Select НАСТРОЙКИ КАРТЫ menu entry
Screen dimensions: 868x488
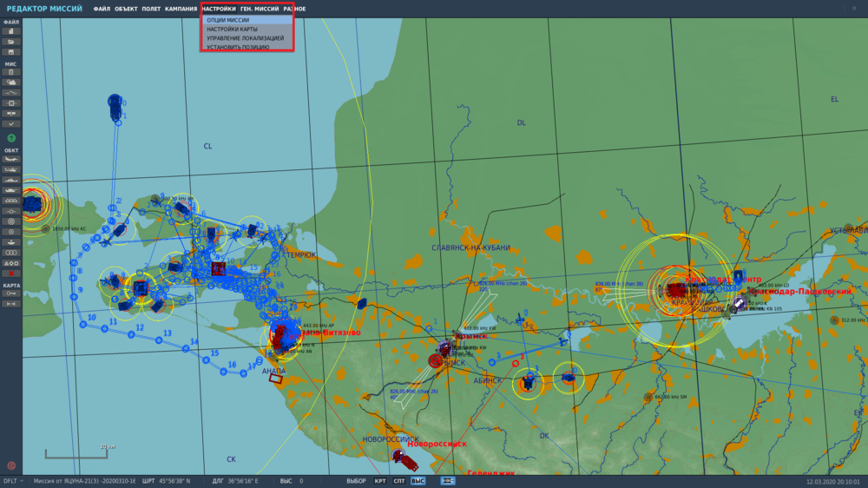247,29
